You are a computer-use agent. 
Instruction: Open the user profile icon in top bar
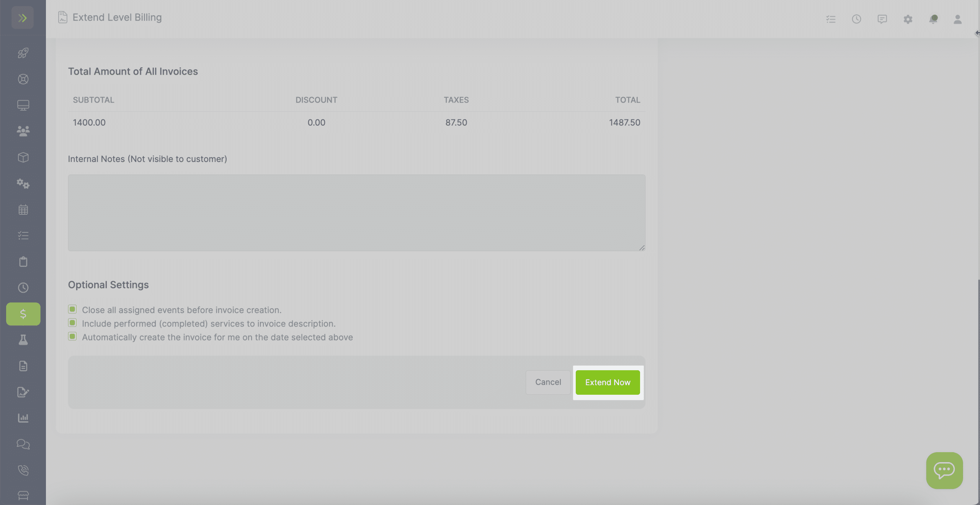[x=957, y=19]
